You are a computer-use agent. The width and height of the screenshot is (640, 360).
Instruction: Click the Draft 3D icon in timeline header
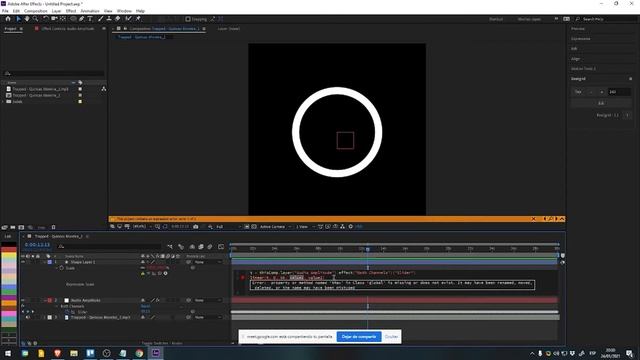click(181, 247)
